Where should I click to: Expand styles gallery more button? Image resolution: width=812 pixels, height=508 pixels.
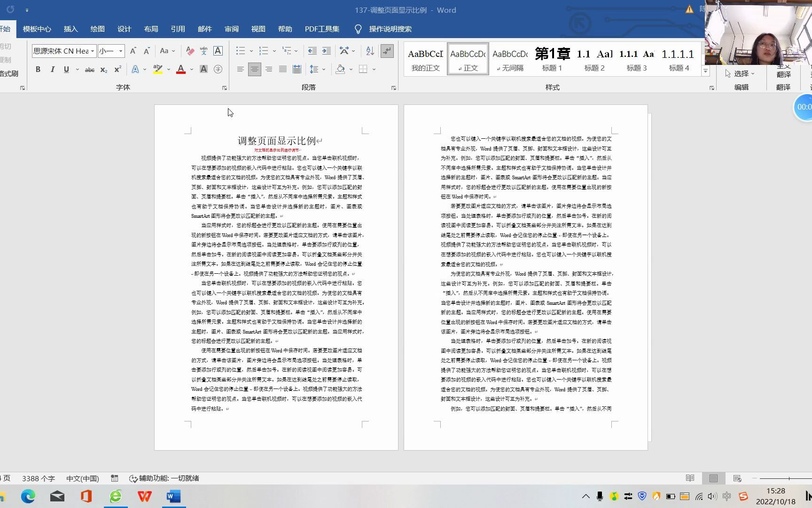click(705, 71)
